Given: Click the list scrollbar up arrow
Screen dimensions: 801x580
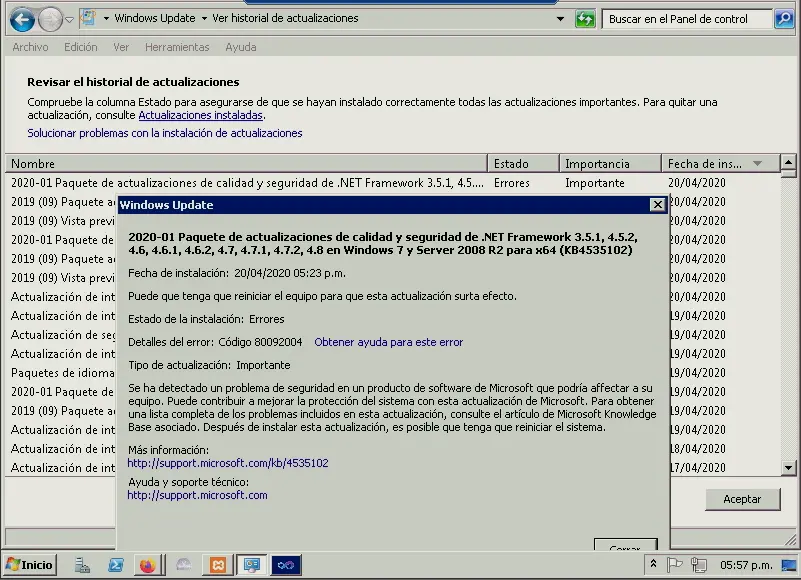Looking at the screenshot, I should (788, 163).
